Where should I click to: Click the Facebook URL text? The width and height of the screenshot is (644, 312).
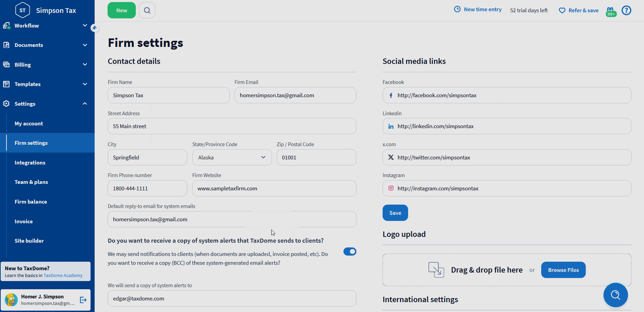click(x=437, y=96)
